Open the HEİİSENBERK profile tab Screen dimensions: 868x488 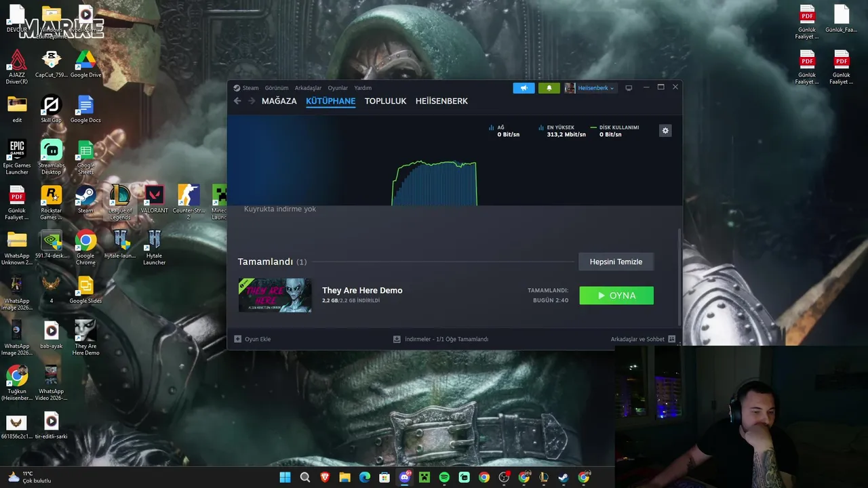coord(441,101)
